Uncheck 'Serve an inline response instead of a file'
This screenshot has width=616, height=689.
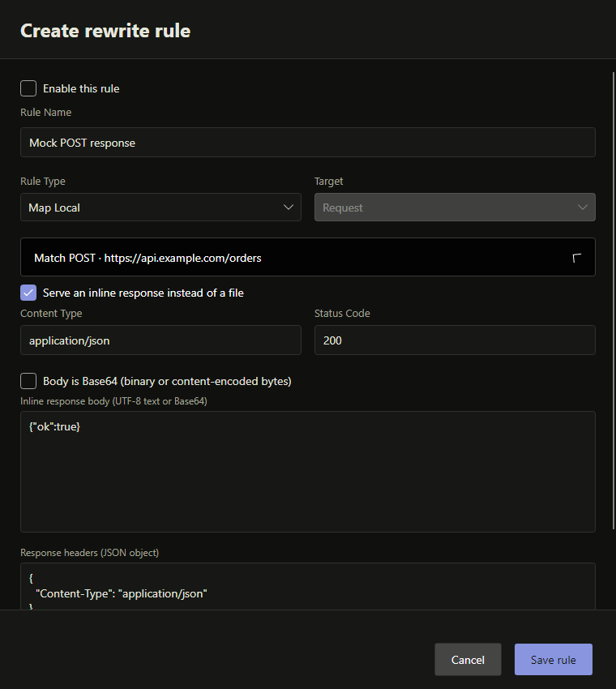28,293
